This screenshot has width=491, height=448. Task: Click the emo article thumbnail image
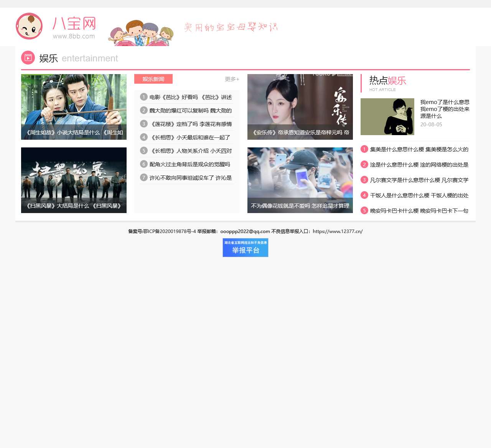[387, 117]
